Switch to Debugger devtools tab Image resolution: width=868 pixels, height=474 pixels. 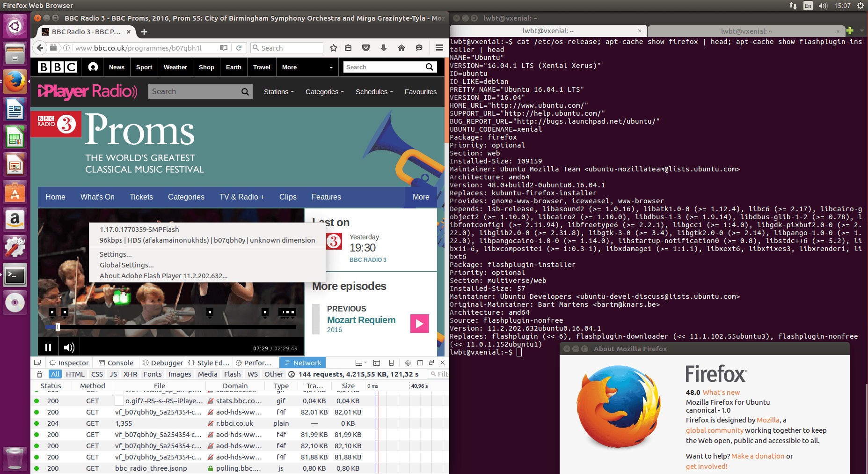163,363
